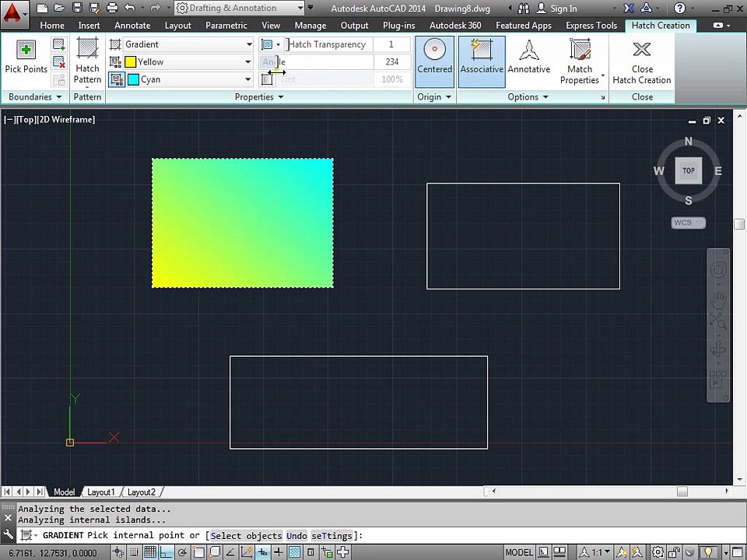Toggle the Associative hatch option
Image resolution: width=747 pixels, height=560 pixels.
(482, 61)
